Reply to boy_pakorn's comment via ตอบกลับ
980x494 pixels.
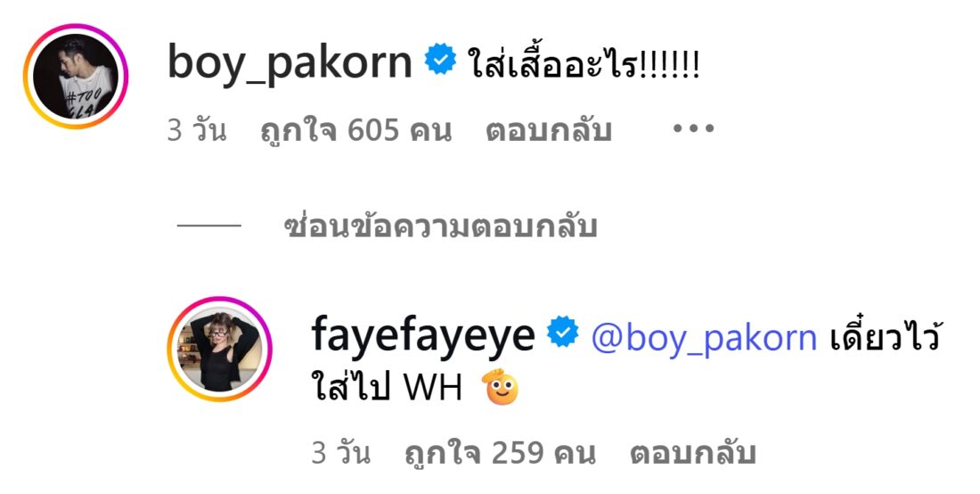click(548, 131)
